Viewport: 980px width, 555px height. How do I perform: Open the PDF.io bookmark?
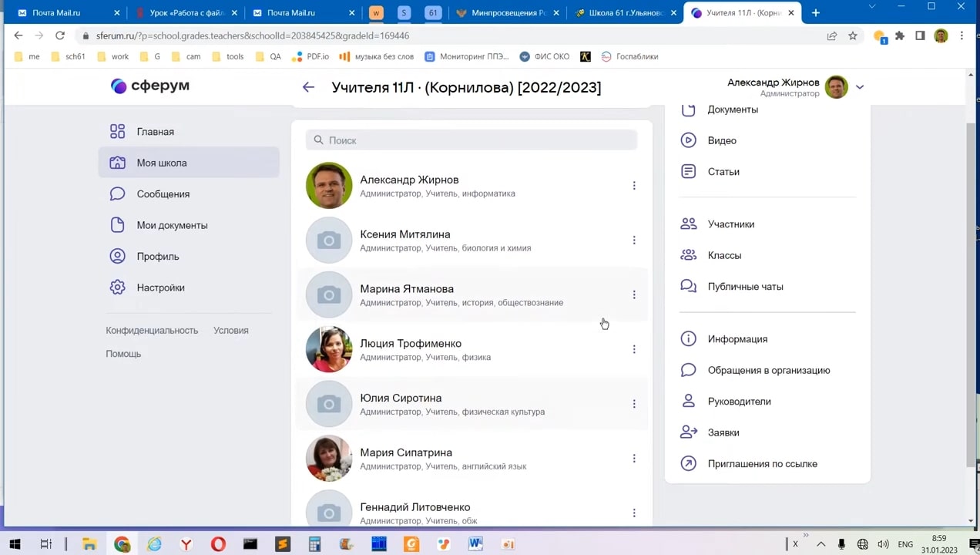(x=310, y=56)
